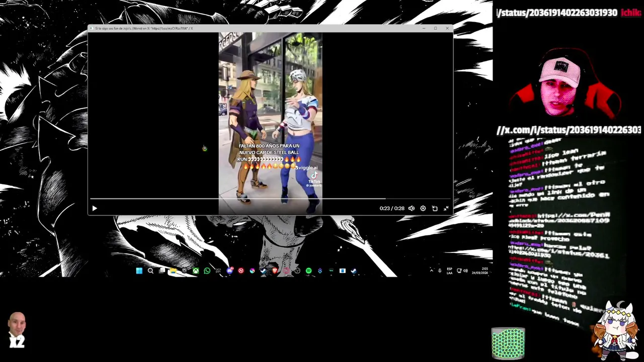Open OBS Studio from taskbar

pos(298,271)
